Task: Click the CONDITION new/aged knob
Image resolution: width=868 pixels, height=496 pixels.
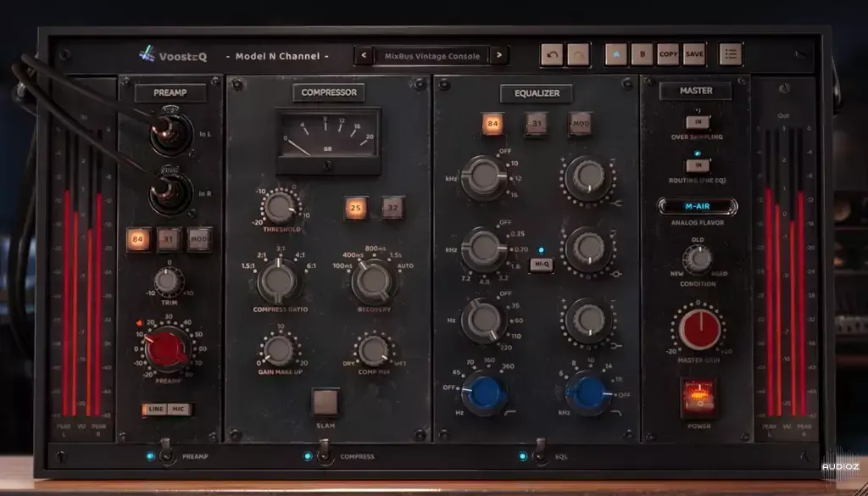Action: point(698,259)
